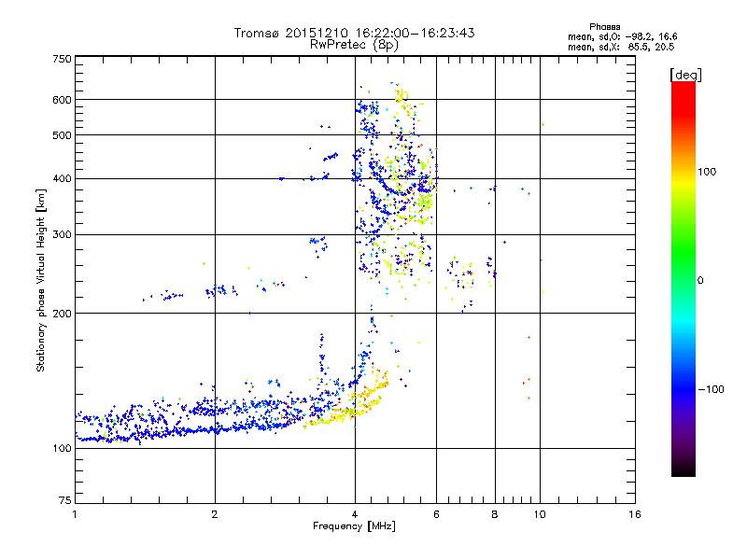Click the y-axis tick label '500'
The image size is (747, 560).
click(x=62, y=135)
